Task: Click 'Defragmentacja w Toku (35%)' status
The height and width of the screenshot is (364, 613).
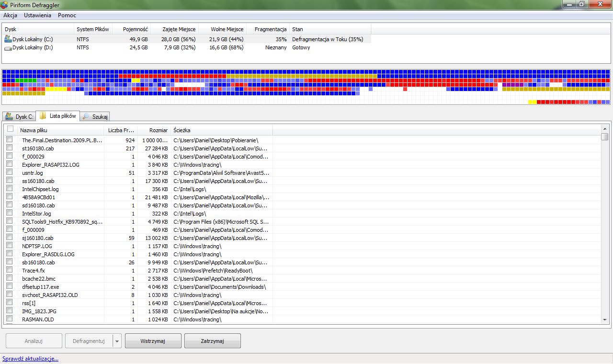Action: coord(328,39)
